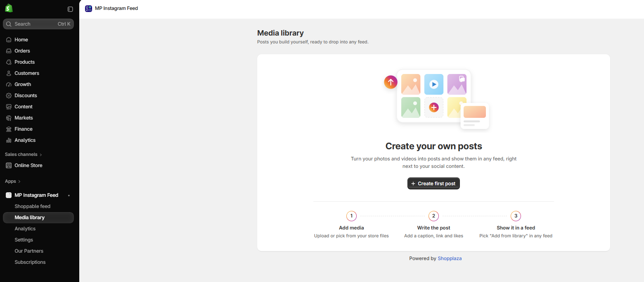Click the MP Instagram Feed header app icon
The width and height of the screenshot is (644, 282).
88,8
